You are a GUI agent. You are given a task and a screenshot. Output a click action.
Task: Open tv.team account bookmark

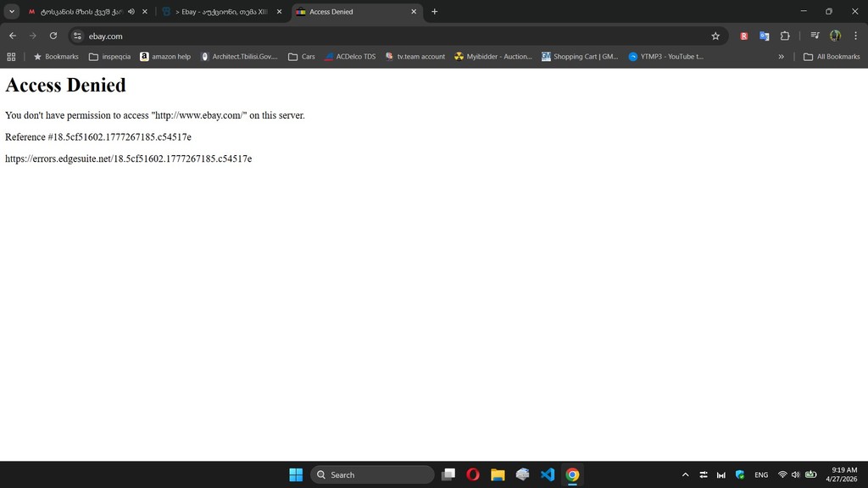tap(415, 57)
